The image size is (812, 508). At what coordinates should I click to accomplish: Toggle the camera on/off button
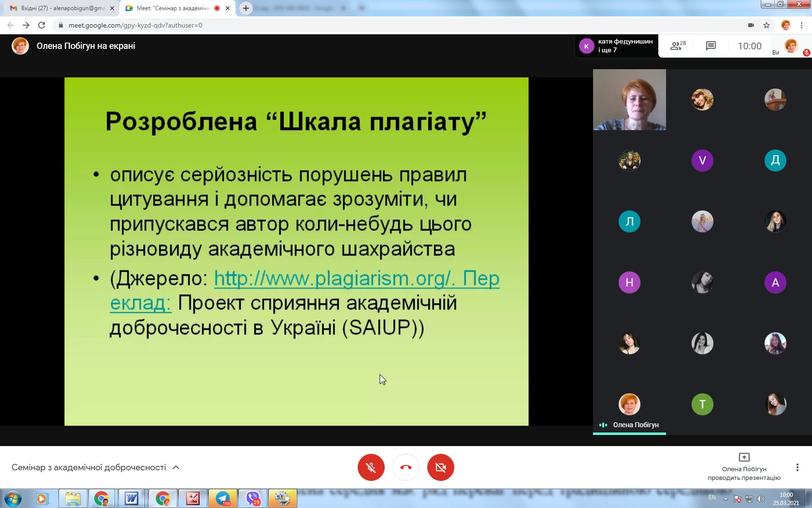click(x=441, y=467)
